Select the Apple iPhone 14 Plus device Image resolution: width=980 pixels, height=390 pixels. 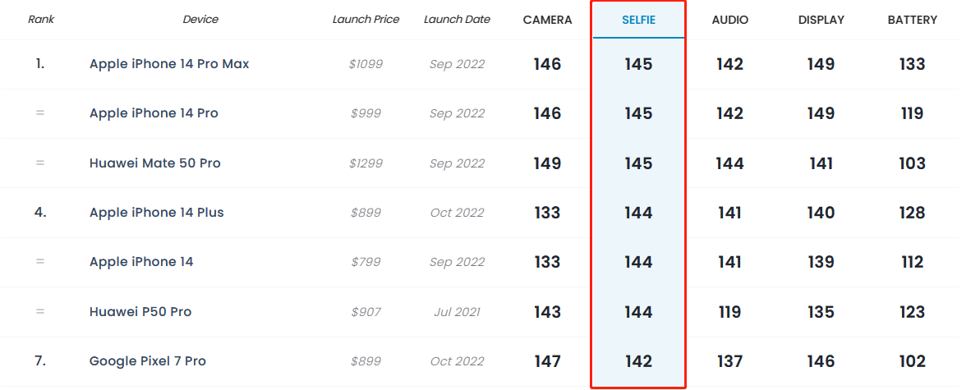coord(156,213)
